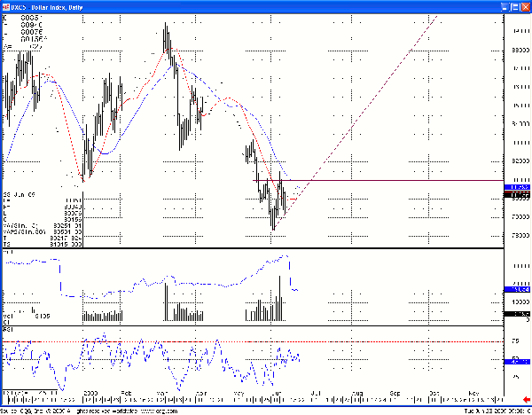
Task: Select the blue open interest tag on volume axis
Action: click(516, 290)
